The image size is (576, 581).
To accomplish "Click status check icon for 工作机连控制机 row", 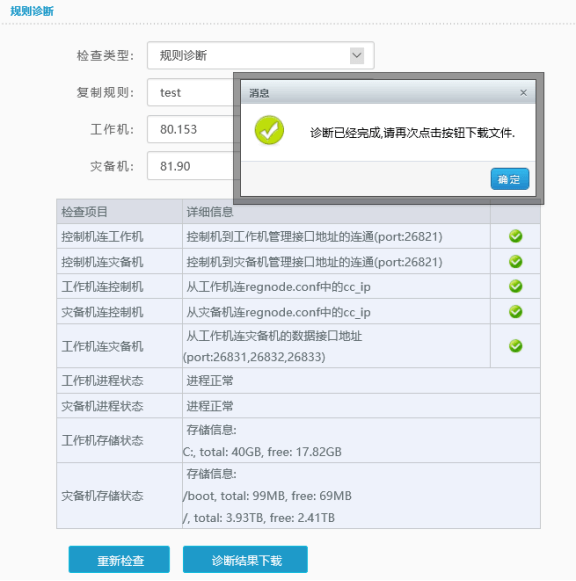I will [515, 286].
